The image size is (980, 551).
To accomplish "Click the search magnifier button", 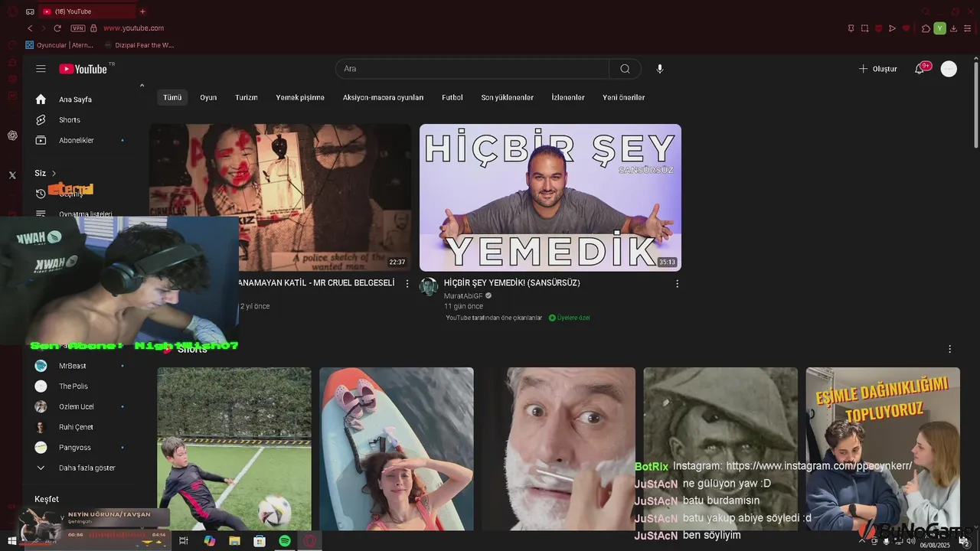I will point(625,69).
